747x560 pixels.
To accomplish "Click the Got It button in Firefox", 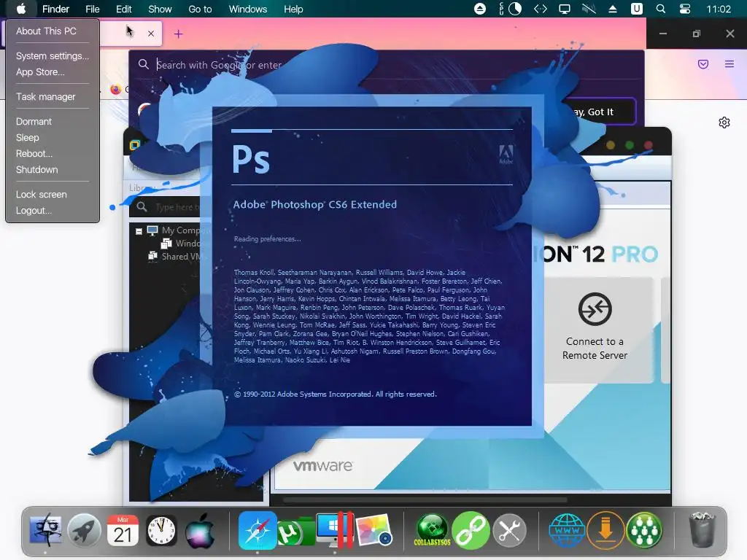I will point(601,112).
